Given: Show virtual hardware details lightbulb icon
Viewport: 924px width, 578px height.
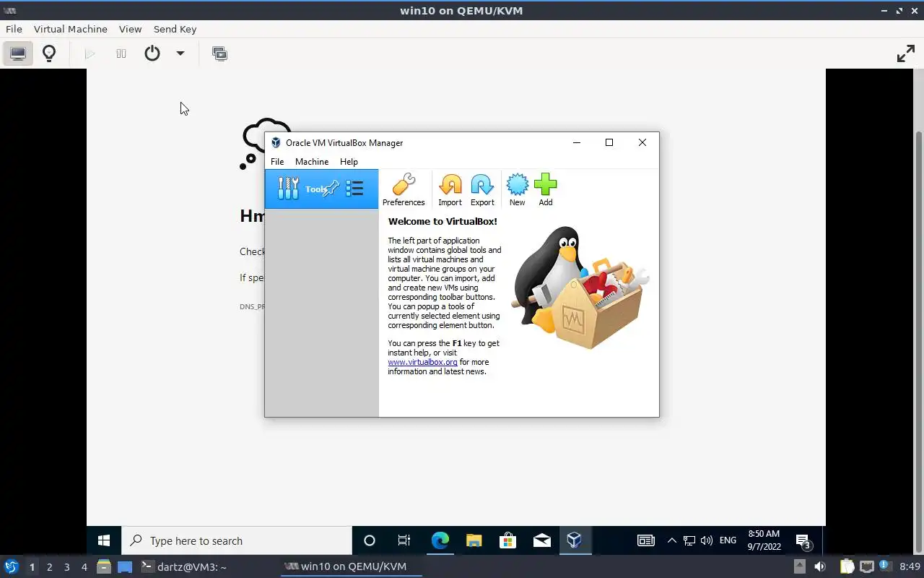Looking at the screenshot, I should pos(49,53).
